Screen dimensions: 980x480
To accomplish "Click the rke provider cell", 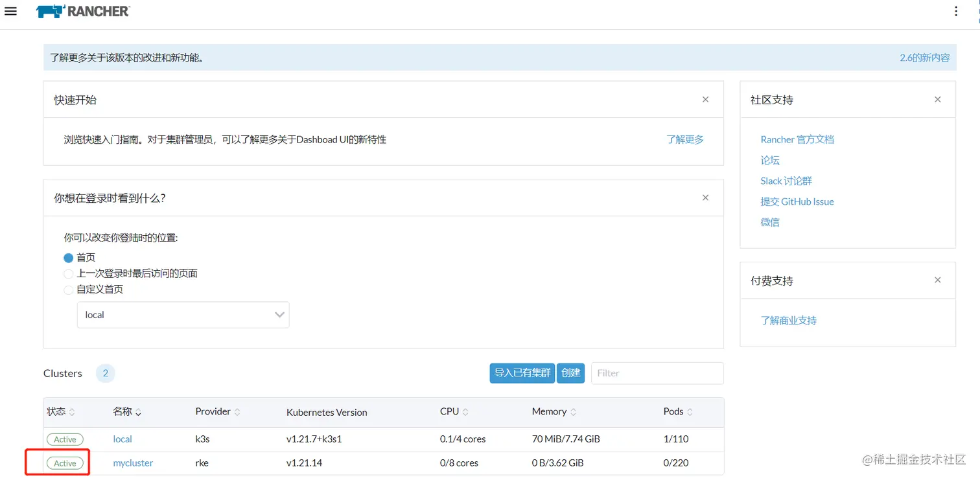I will click(202, 463).
